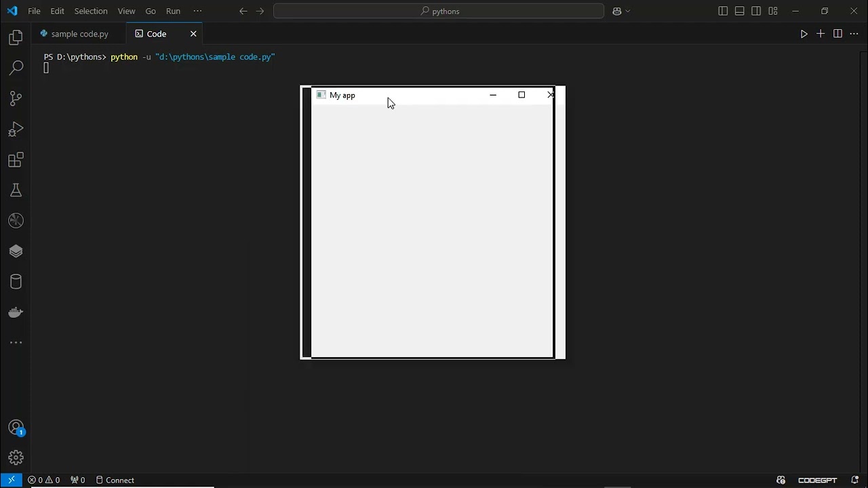The width and height of the screenshot is (868, 488).
Task: Expand the menu bar overflow ellipsis
Action: [x=197, y=11]
